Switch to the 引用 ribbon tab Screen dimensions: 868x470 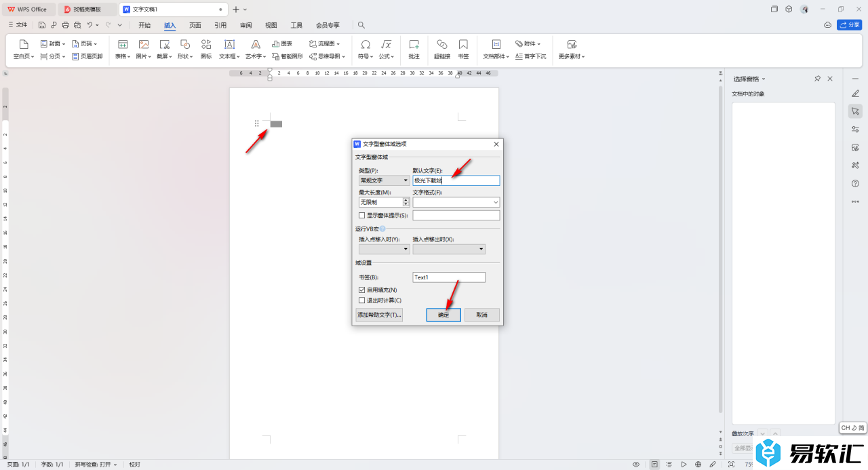[x=220, y=25]
